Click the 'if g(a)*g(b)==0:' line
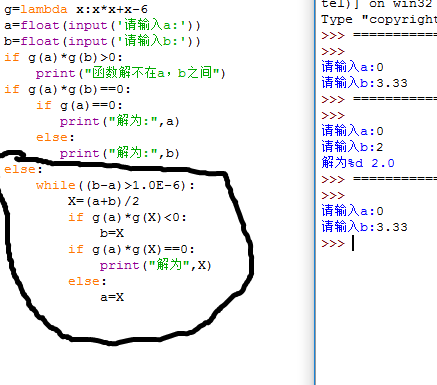Viewport: 437px width, 385px height. coord(67,89)
